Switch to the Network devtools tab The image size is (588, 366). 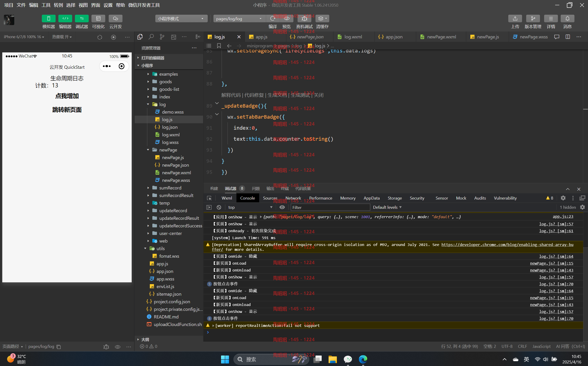[x=293, y=198]
